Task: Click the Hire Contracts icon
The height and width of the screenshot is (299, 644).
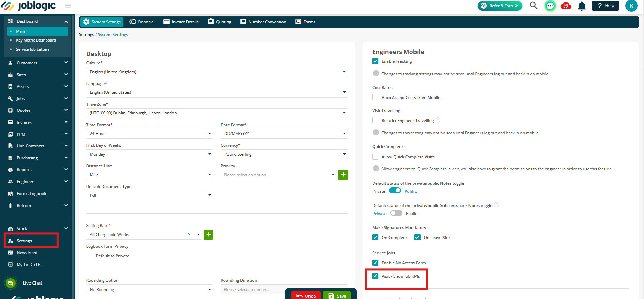Action: pyautogui.click(x=10, y=146)
